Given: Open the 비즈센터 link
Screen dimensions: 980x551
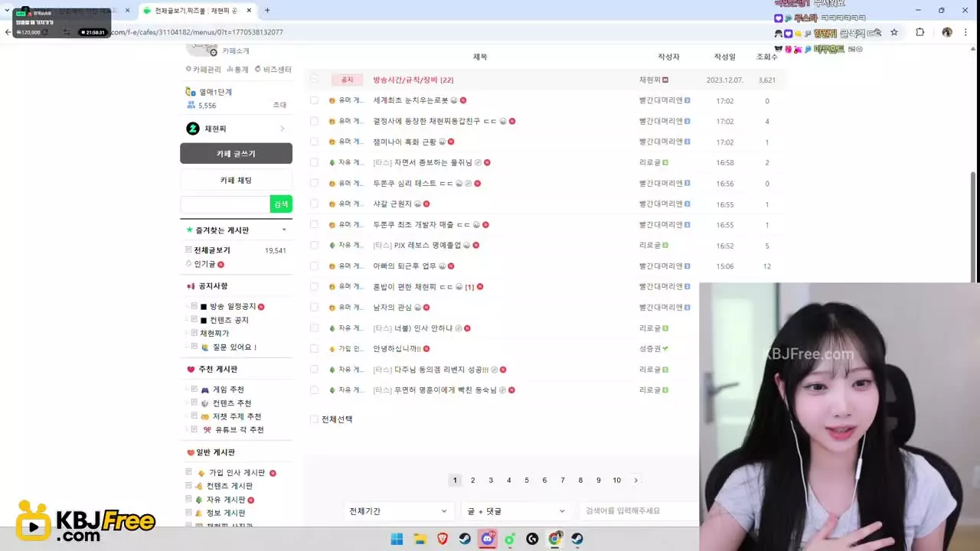Looking at the screenshot, I should coord(277,70).
